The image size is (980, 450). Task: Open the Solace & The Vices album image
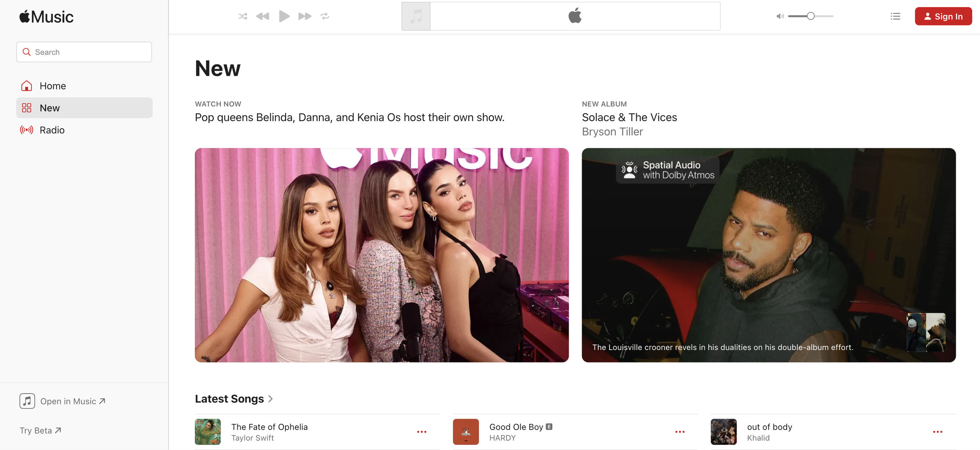point(768,255)
